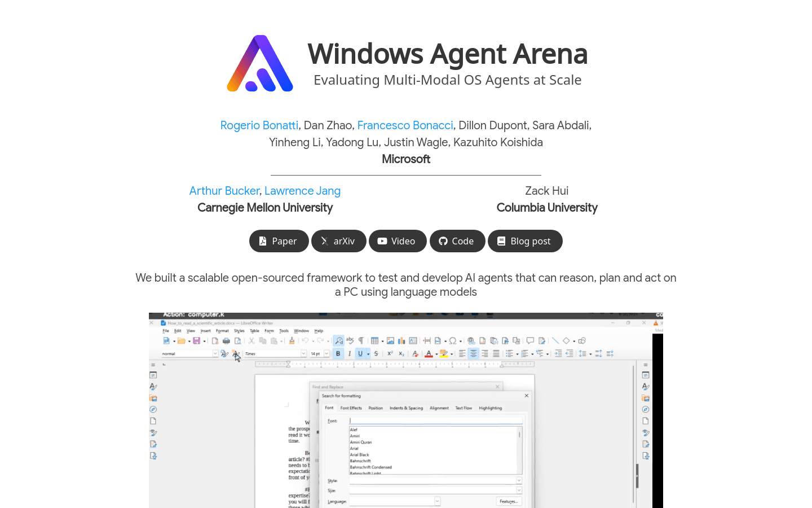Open the Tools menu in the video's Writer
Image resolution: width=812 pixels, height=508 pixels.
(284, 331)
